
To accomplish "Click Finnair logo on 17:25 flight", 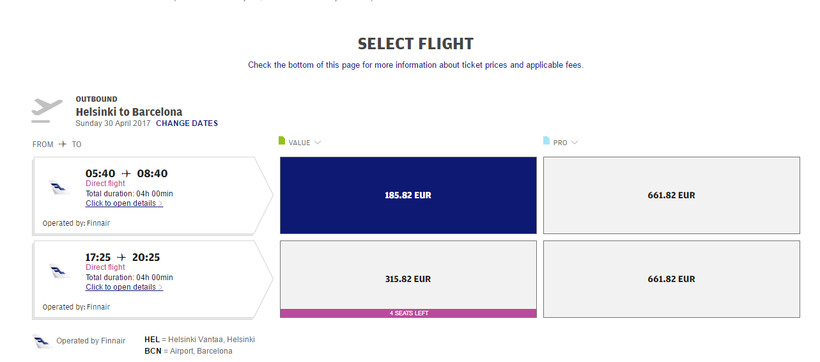I will (x=60, y=271).
